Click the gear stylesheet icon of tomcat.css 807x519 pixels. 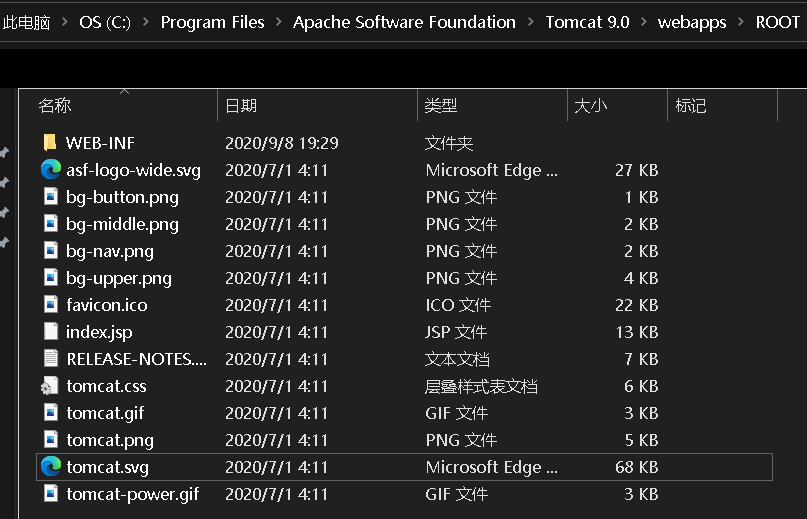[x=49, y=386]
